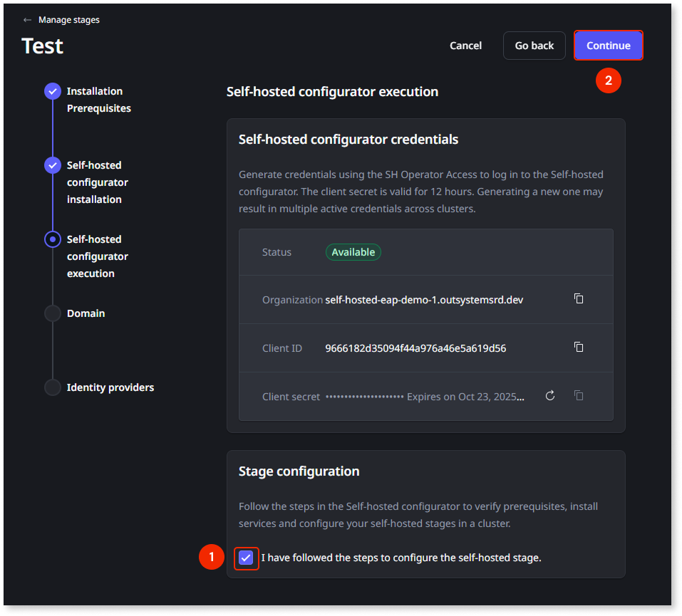Go back via the Manage stages arrow
The height and width of the screenshot is (616, 682).
click(27, 20)
